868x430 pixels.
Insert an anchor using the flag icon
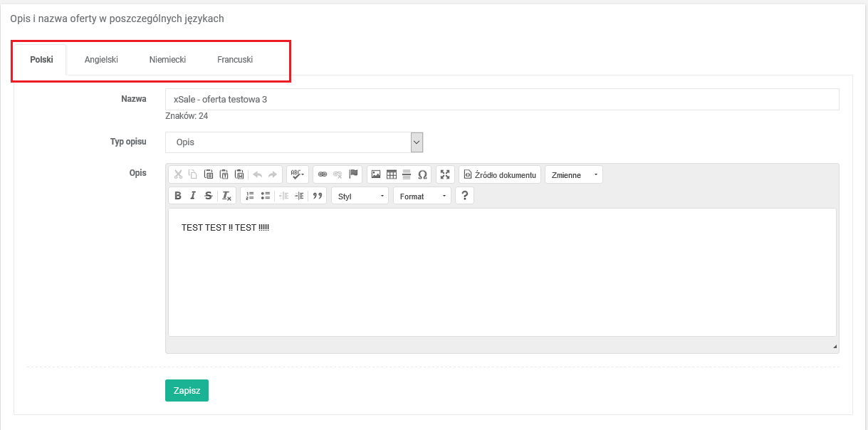(353, 174)
